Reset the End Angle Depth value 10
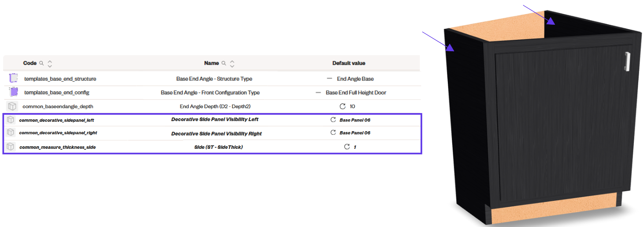644x227 pixels. (x=342, y=106)
